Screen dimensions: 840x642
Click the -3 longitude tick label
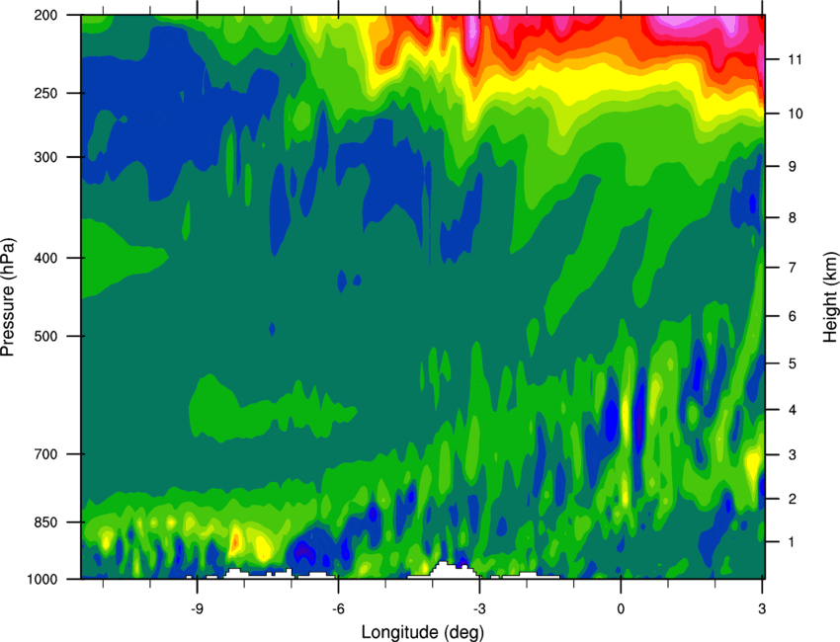pyautogui.click(x=479, y=608)
